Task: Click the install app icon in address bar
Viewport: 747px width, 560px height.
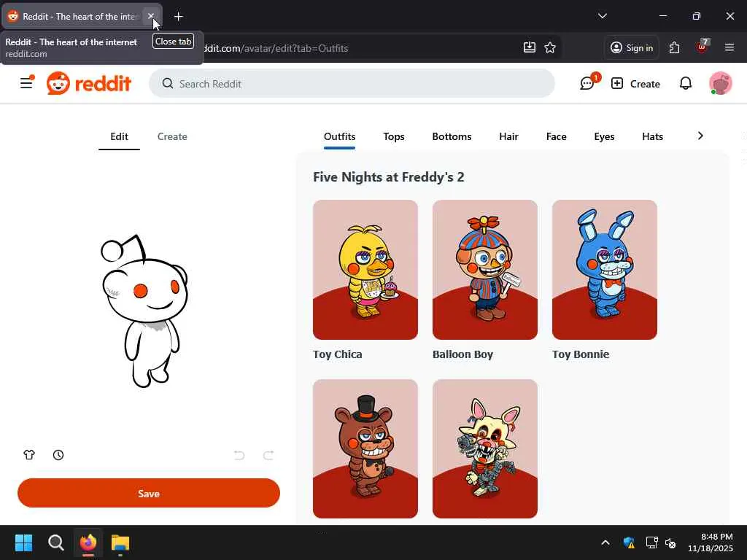Action: [530, 47]
